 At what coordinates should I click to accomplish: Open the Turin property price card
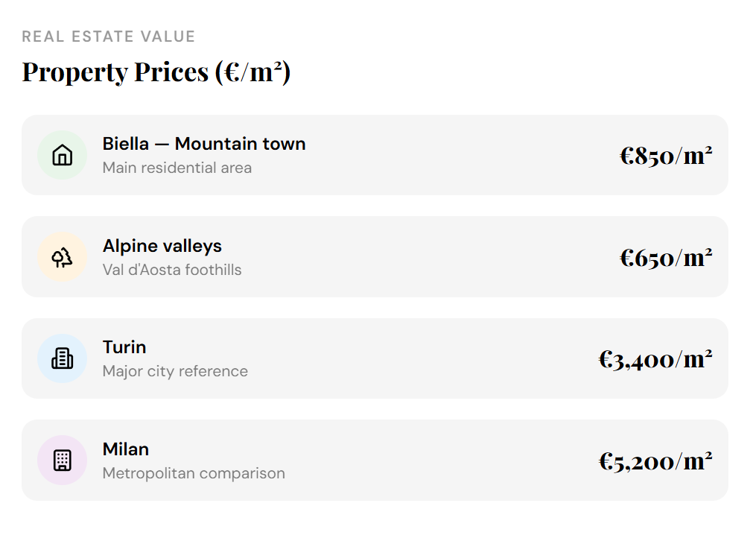(417, 358)
